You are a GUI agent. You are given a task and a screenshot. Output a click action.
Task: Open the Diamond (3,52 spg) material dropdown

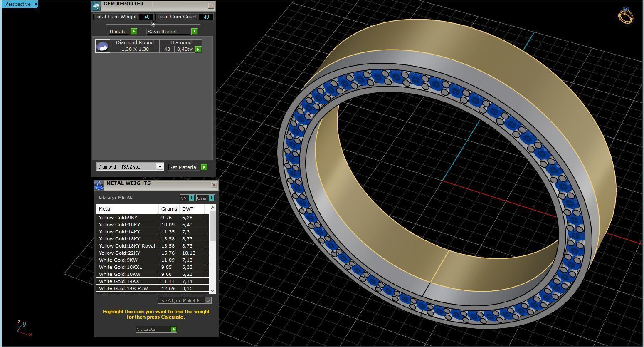tap(159, 167)
